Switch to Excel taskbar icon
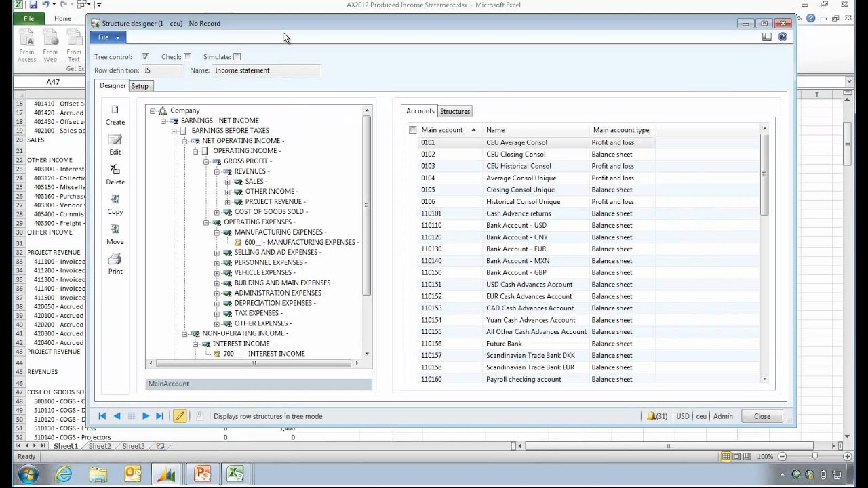The height and width of the screenshot is (488, 868). click(x=236, y=474)
